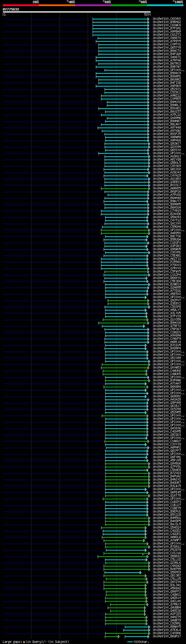Screen dimensions: 186x644
Task: Select label UniRef100_B9S6E1
Action: (167, 108)
